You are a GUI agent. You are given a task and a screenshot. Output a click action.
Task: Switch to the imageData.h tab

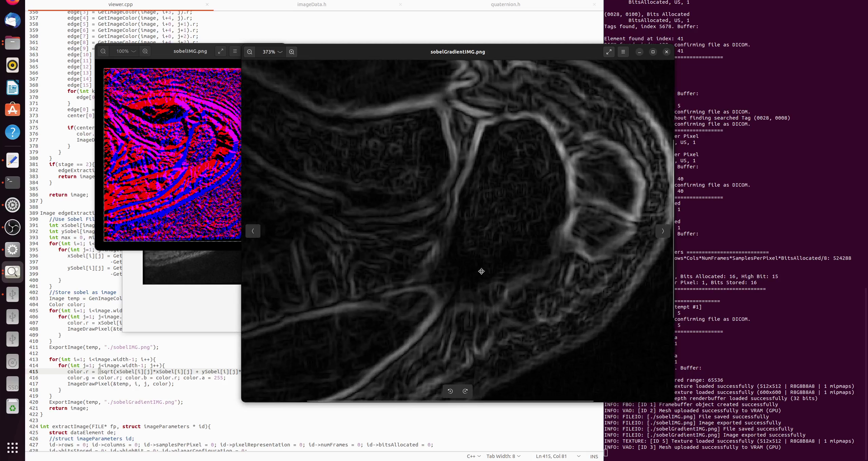click(x=311, y=4)
